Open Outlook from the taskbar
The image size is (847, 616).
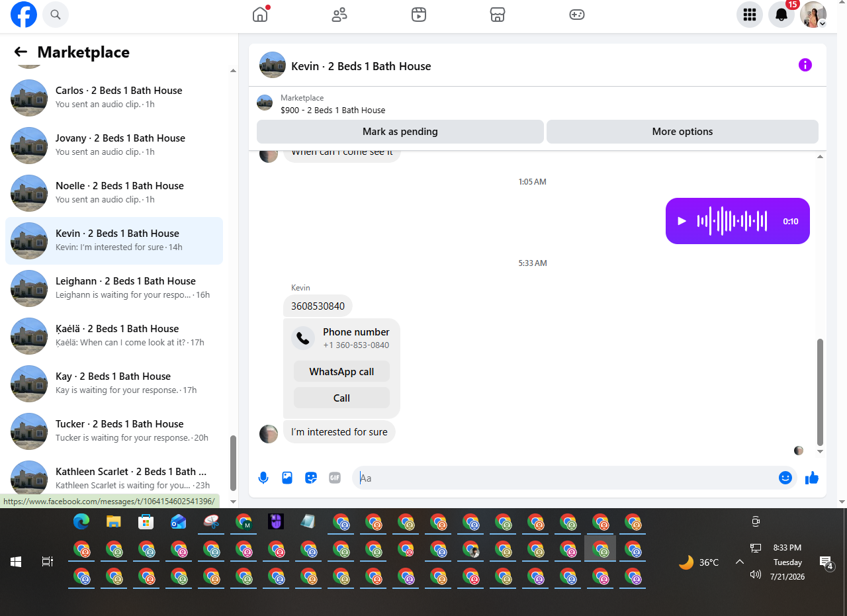pos(179,522)
